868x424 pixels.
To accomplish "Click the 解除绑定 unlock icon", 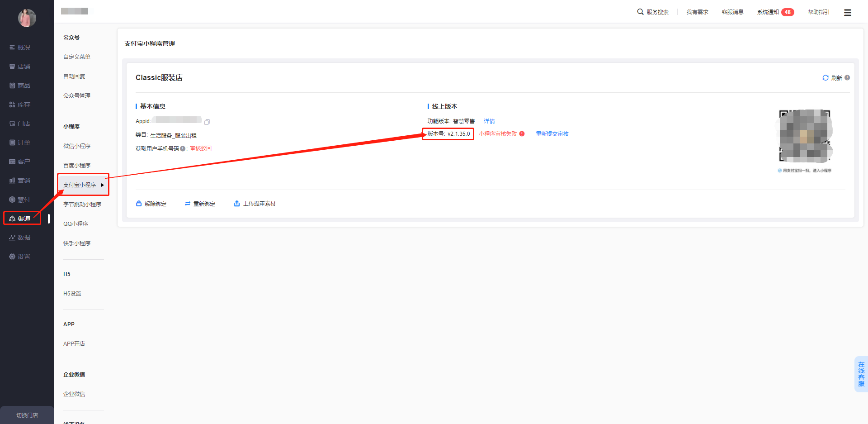I will tap(139, 204).
